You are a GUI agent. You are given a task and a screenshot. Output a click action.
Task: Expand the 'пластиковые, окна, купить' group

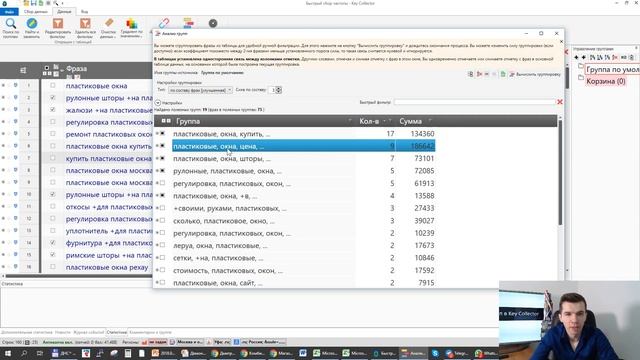(157, 133)
